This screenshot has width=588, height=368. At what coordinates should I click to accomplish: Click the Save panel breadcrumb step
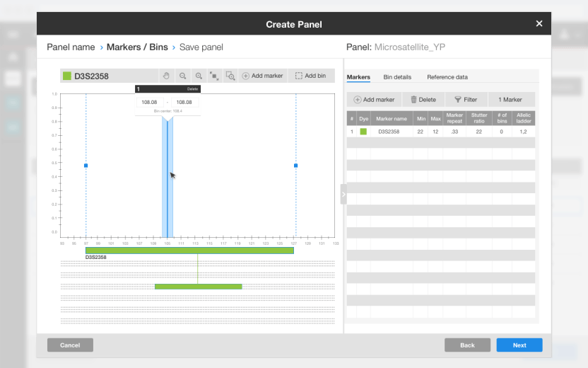[x=201, y=47]
